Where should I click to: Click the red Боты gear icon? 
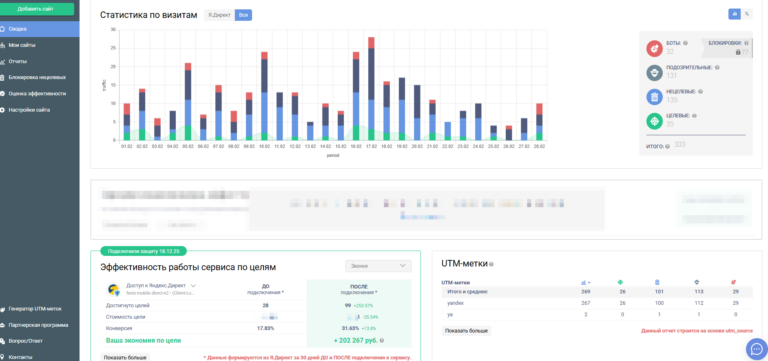654,48
